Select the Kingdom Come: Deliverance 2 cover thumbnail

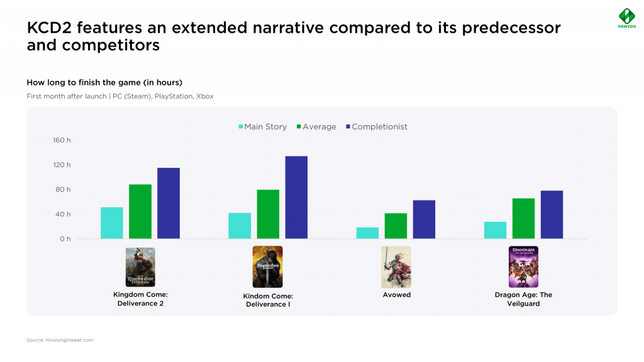(x=140, y=267)
